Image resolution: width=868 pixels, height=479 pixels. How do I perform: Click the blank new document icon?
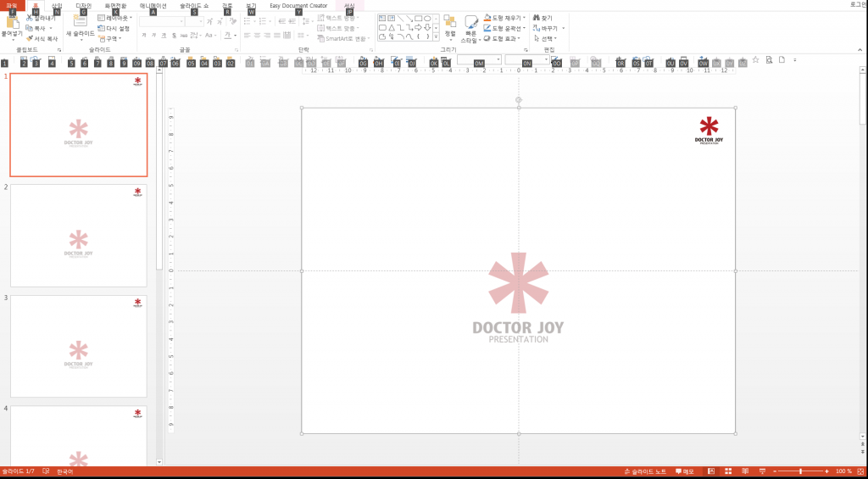click(782, 60)
